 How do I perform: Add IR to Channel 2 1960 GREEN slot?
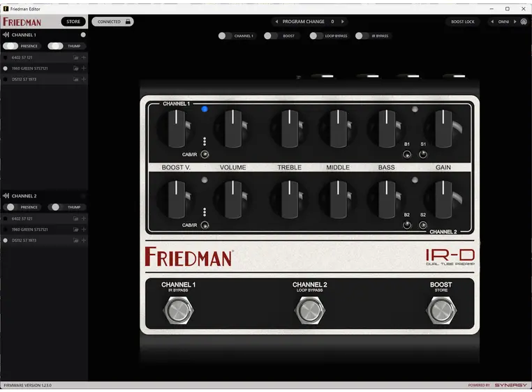84,229
